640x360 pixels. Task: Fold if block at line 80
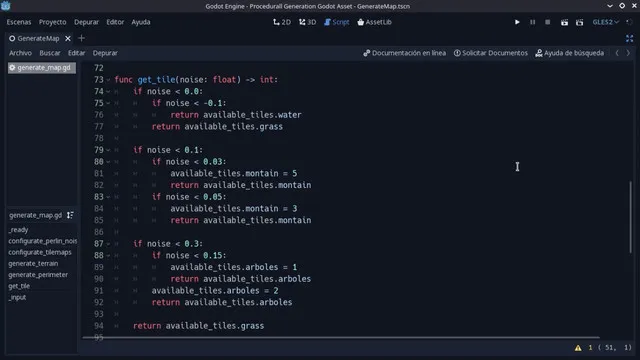108,162
